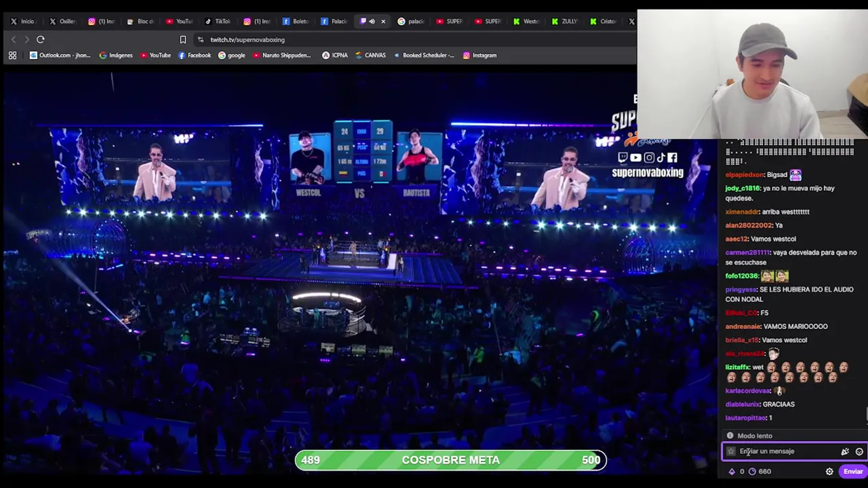
Task: Mute audio on the Twitch tab
Action: pos(372,21)
